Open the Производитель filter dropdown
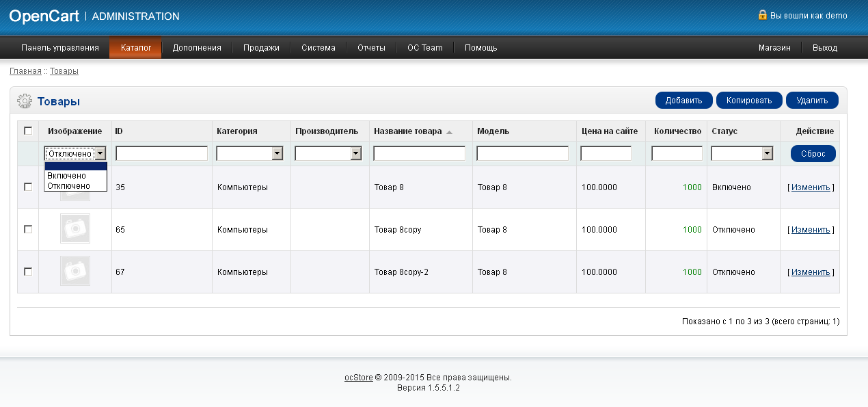 click(x=328, y=154)
